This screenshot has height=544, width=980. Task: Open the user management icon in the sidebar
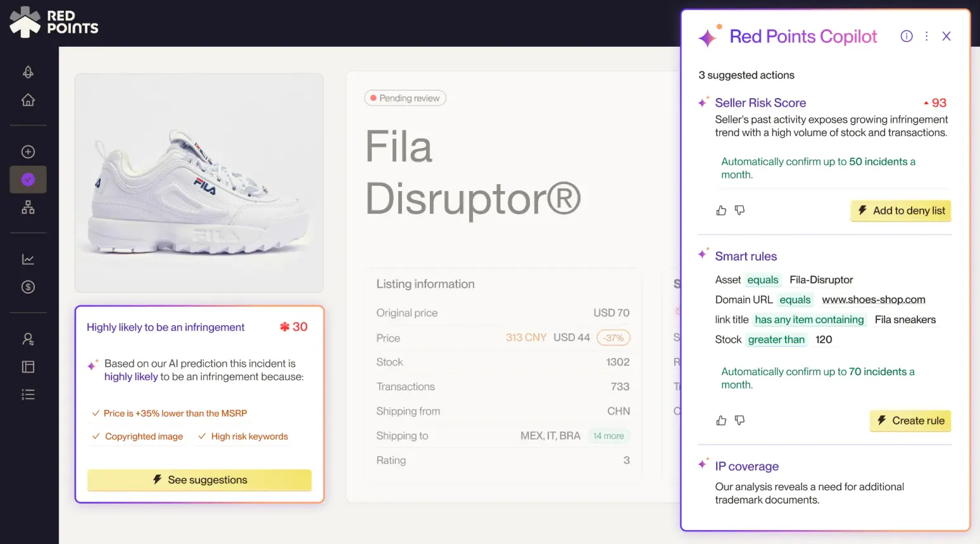(28, 339)
